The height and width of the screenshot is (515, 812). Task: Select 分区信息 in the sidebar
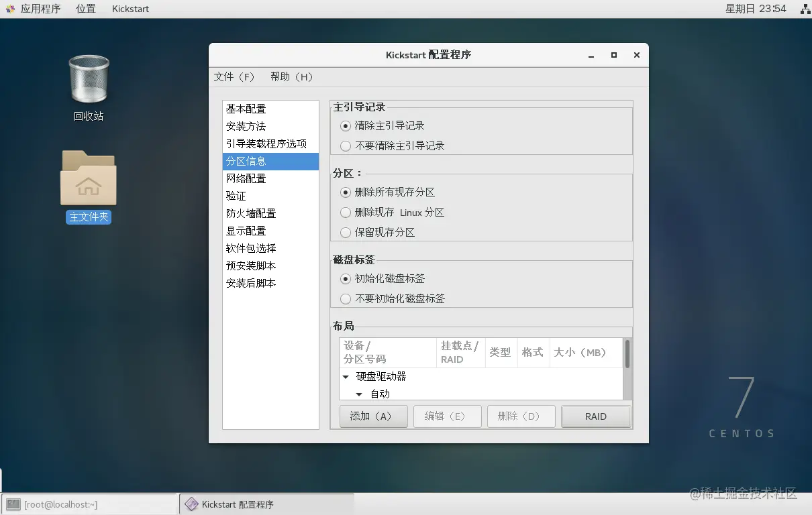[x=270, y=161]
